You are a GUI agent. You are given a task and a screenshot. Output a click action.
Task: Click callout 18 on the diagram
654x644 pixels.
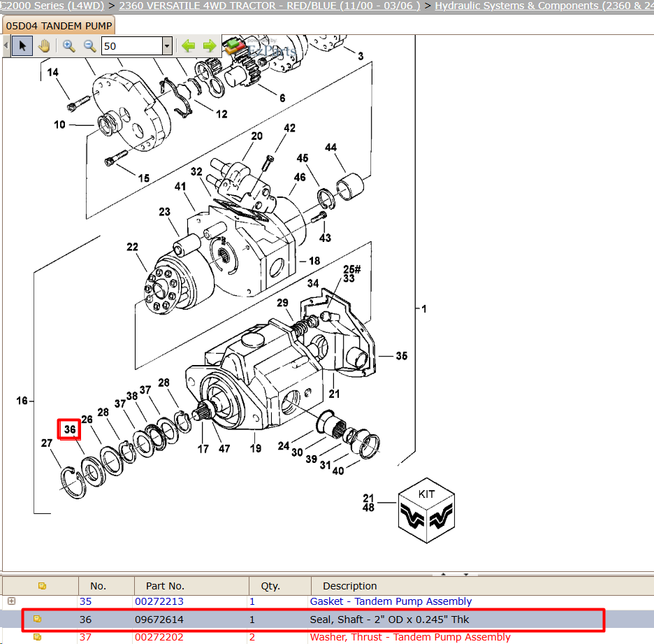tap(314, 261)
